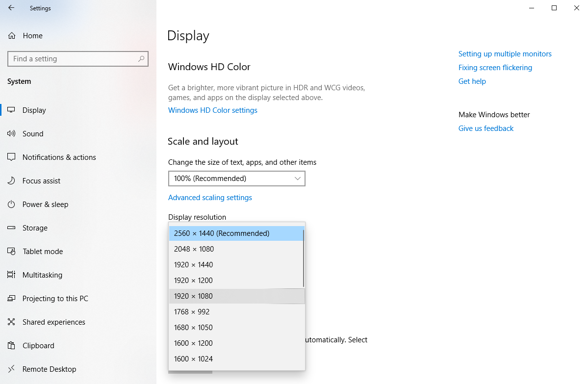The image size is (588, 384).
Task: Minimize the Settings window
Action: click(x=532, y=8)
